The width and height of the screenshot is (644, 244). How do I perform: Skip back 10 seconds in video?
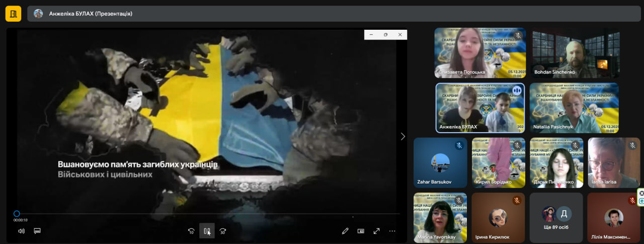tap(191, 231)
